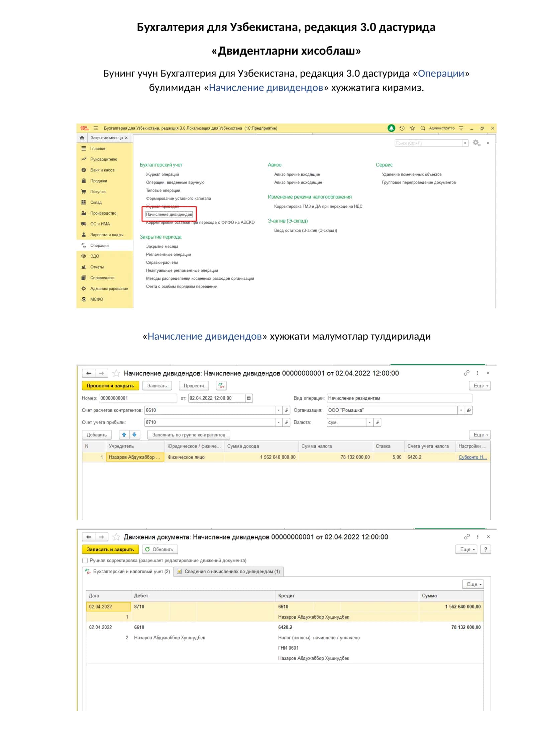The width and height of the screenshot is (535, 756).
Task: Expand the Валюта dropdown
Action: pyautogui.click(x=369, y=422)
